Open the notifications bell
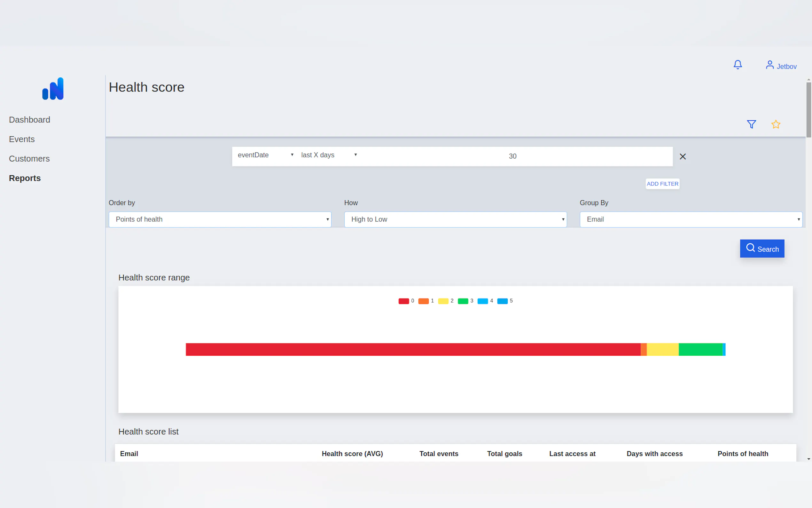The height and width of the screenshot is (508, 812). tap(738, 64)
